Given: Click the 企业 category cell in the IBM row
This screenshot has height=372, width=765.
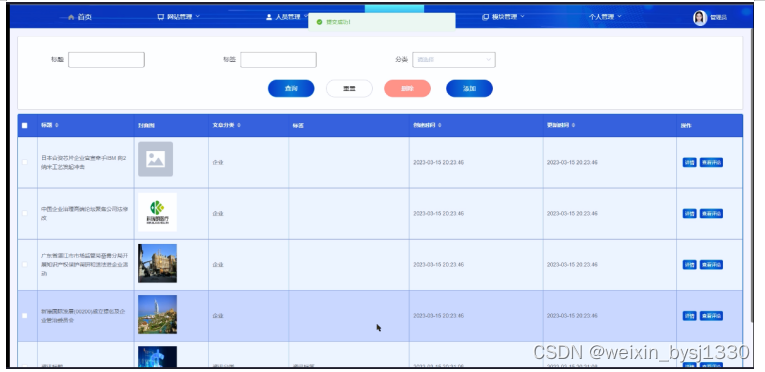Looking at the screenshot, I should (x=218, y=163).
